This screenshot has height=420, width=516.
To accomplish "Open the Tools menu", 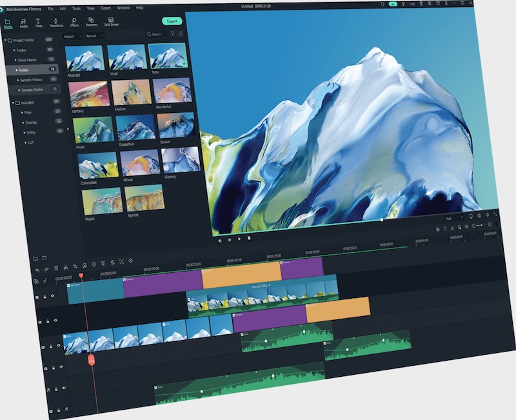I will 76,8.
